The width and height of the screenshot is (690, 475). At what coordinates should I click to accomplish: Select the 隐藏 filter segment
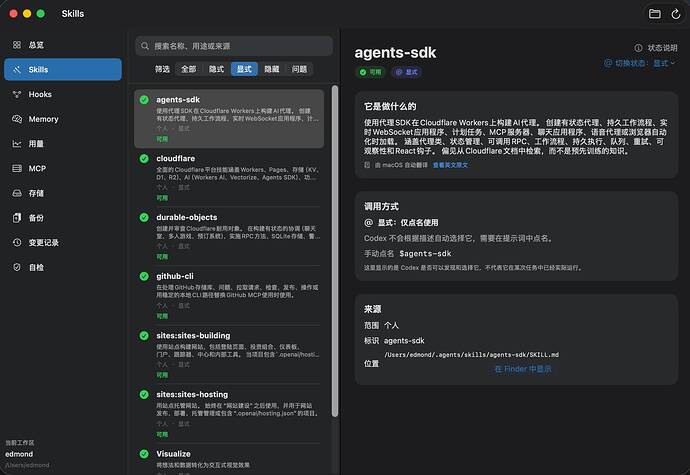272,69
